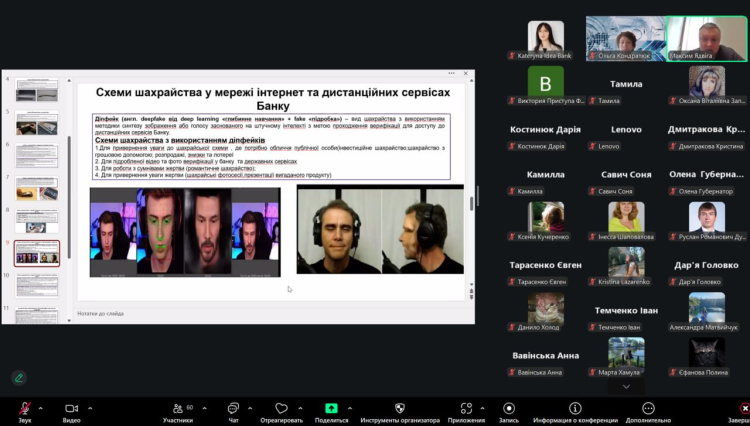
Task: Open the Чат chat panel
Action: [233, 409]
